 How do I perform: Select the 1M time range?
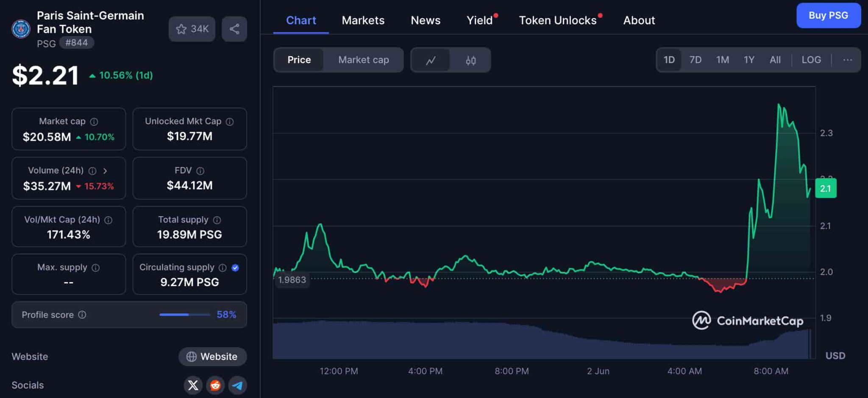(x=723, y=60)
